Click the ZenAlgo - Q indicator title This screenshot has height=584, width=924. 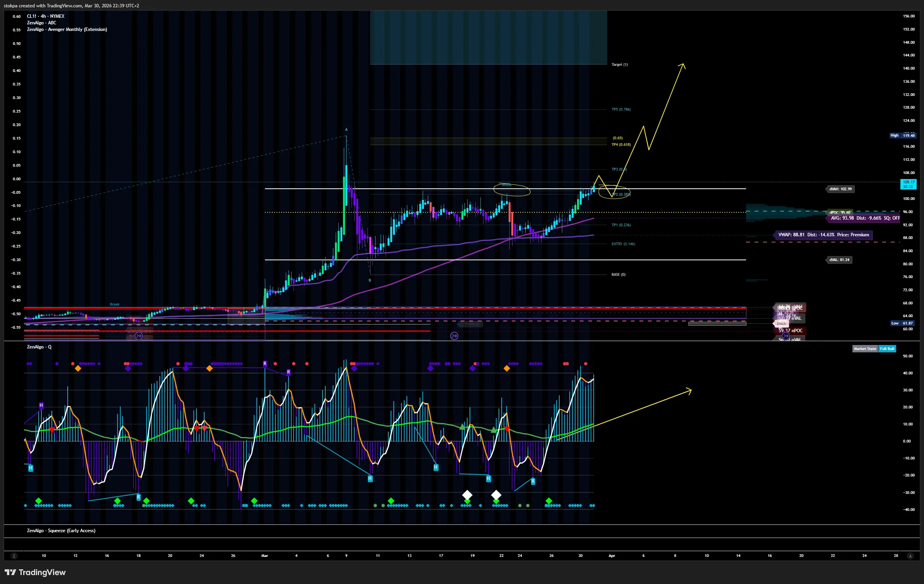pyautogui.click(x=39, y=347)
